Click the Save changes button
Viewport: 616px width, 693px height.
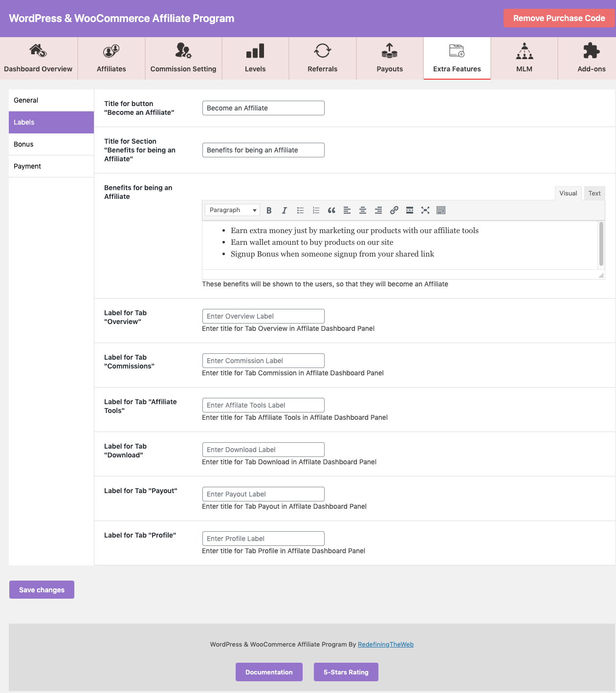tap(42, 590)
